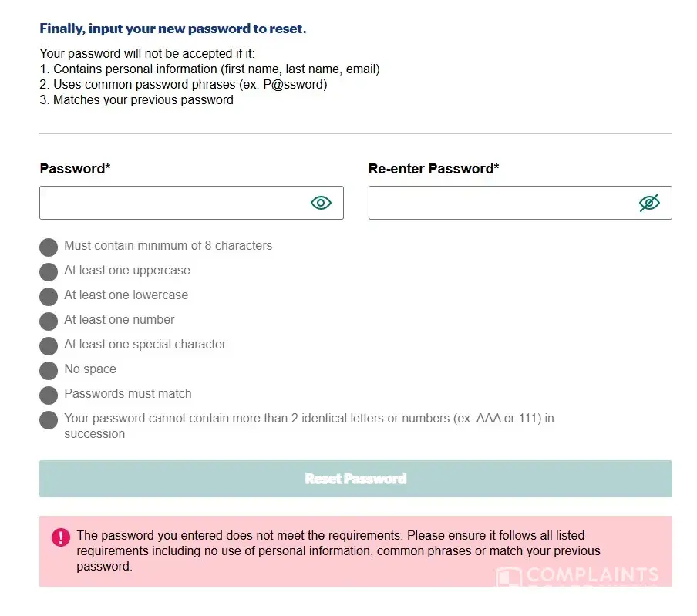Image resolution: width=697 pixels, height=616 pixels.
Task: Click the red exclamation alert icon
Action: point(61,537)
